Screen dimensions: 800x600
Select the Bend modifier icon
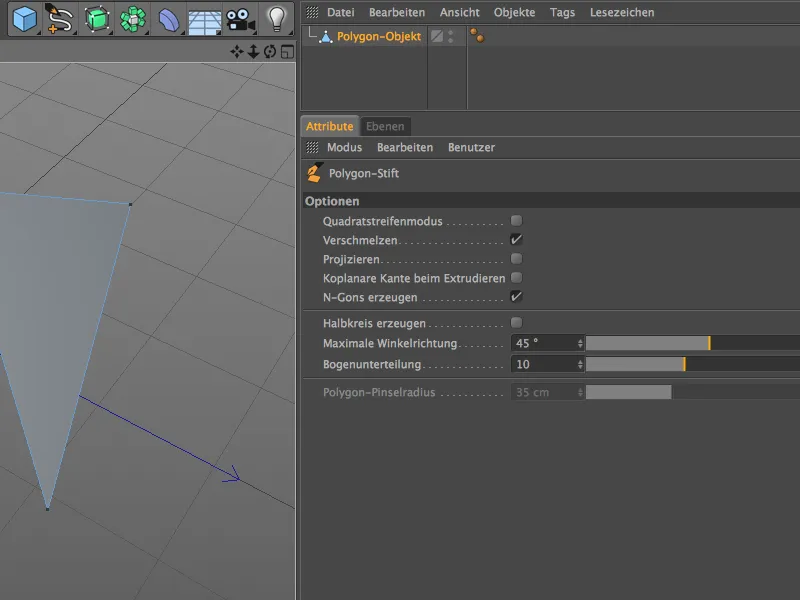pos(167,18)
